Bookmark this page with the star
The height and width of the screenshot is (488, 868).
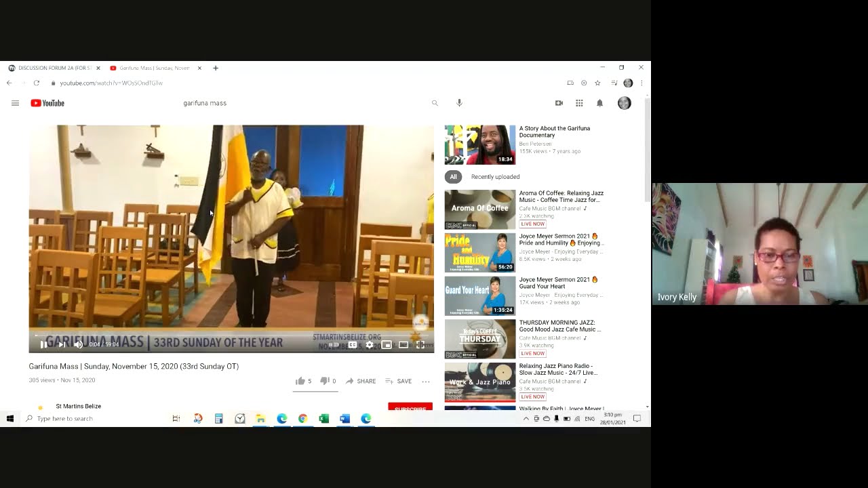point(597,83)
